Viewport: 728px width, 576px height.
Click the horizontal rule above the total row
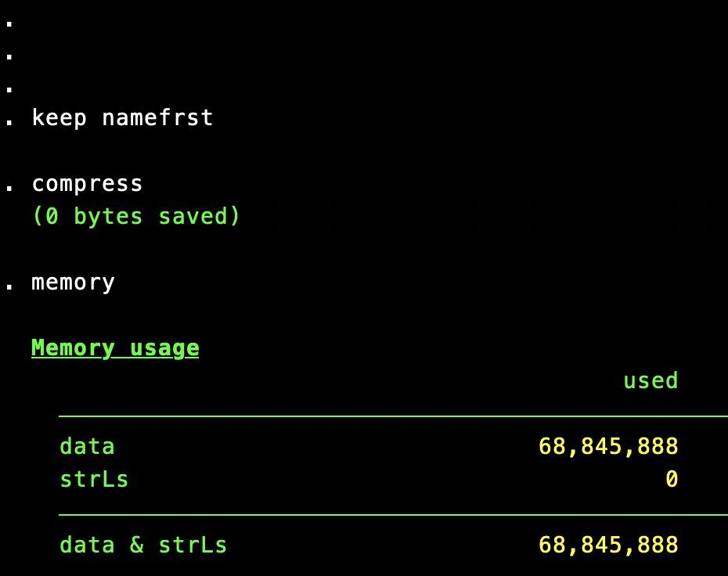click(x=391, y=514)
